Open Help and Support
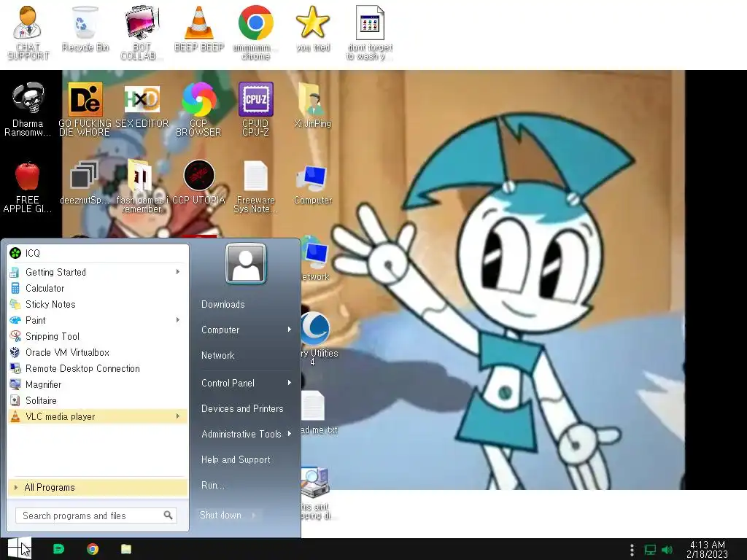This screenshot has width=747, height=560. pos(236,459)
